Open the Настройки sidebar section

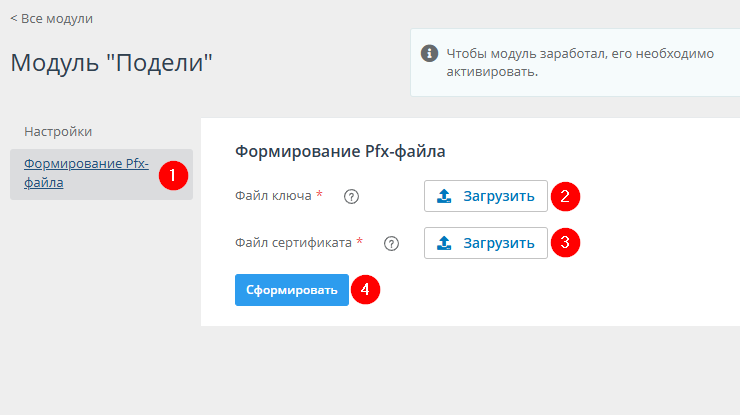point(58,131)
